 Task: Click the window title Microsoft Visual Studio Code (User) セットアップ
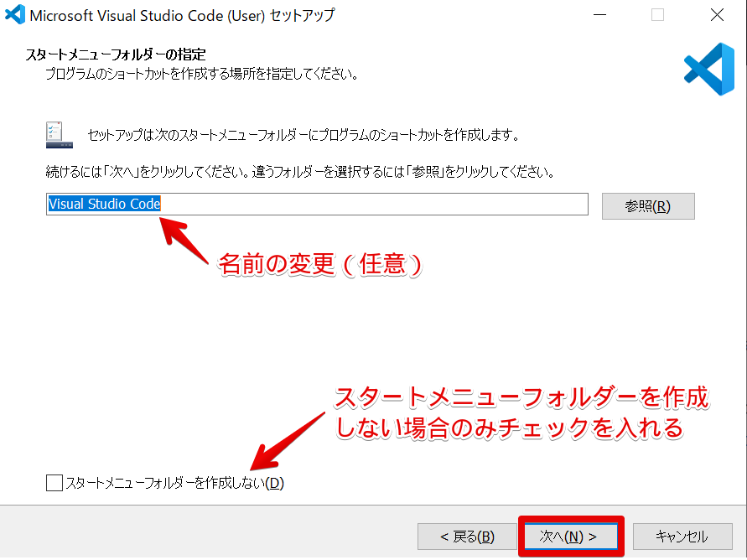[183, 15]
